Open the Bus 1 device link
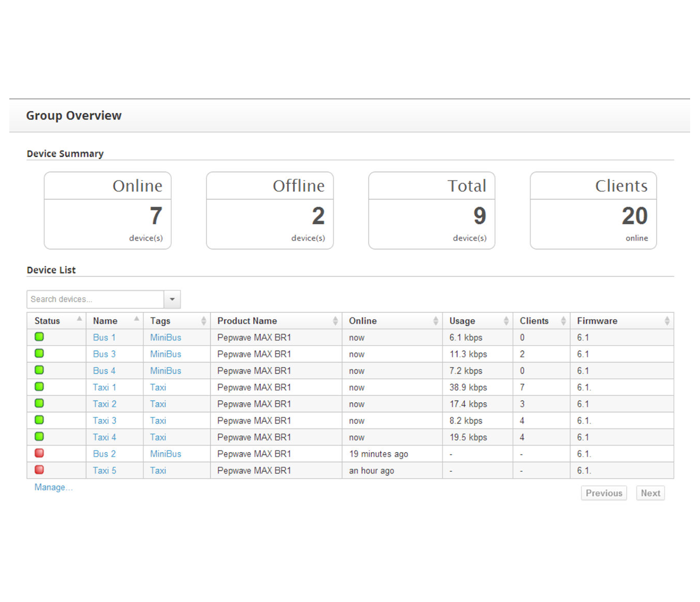Screen dimensions: 700x602 point(104,338)
